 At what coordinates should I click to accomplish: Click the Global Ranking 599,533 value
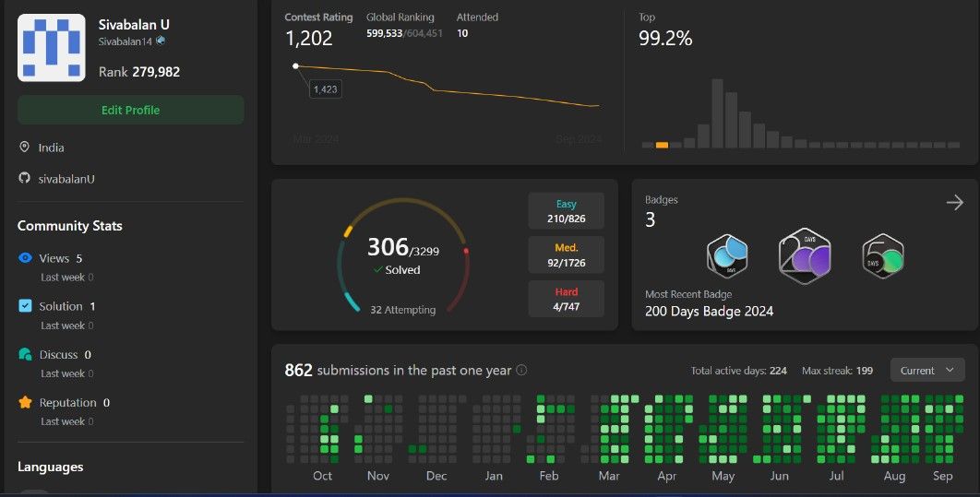point(385,33)
